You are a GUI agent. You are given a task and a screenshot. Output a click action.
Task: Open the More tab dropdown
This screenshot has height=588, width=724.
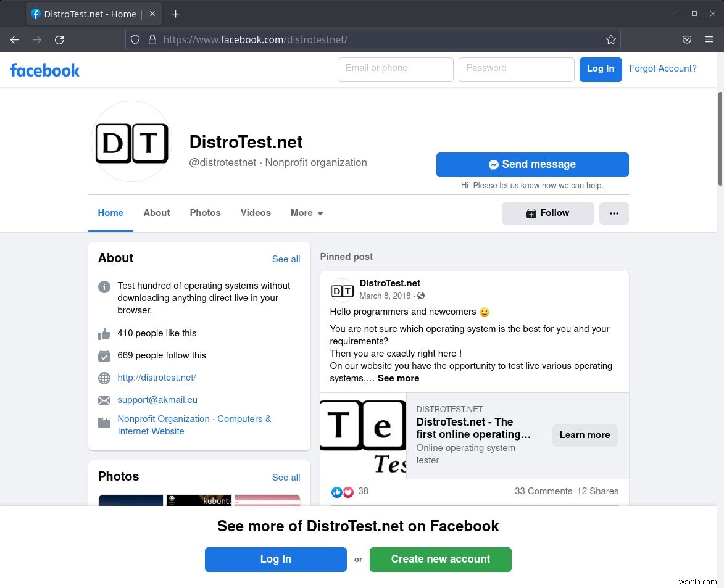(307, 213)
